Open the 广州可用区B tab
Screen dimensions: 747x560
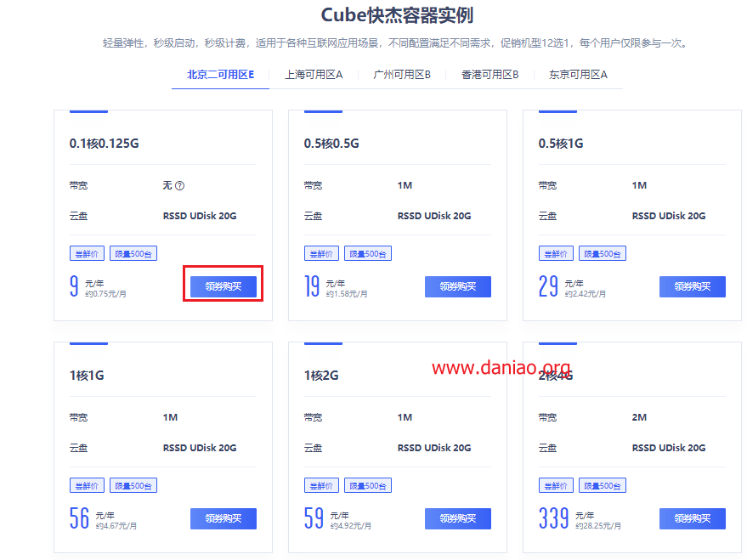(402, 75)
